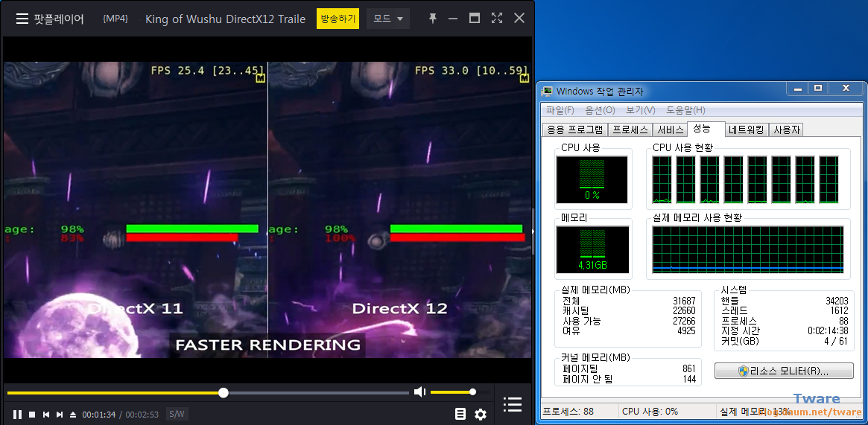The image size is (868, 425).
Task: Mute audio with speaker icon
Action: (419, 392)
